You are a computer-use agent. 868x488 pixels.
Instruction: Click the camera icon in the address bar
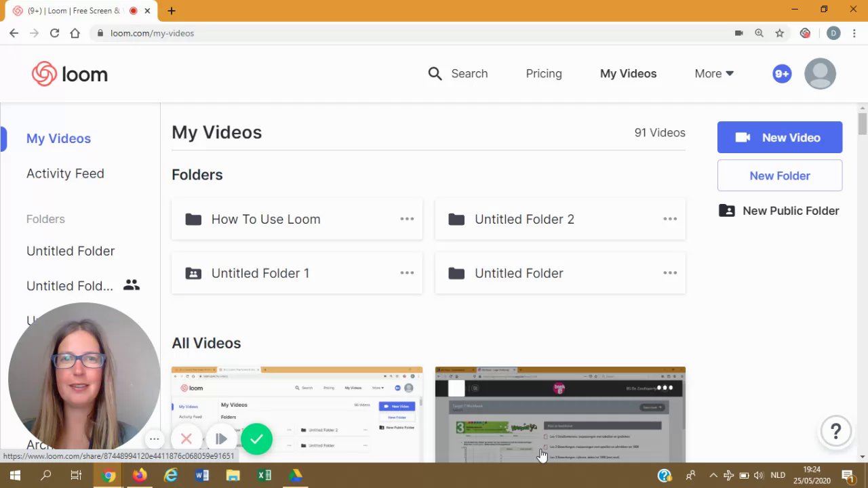(739, 33)
